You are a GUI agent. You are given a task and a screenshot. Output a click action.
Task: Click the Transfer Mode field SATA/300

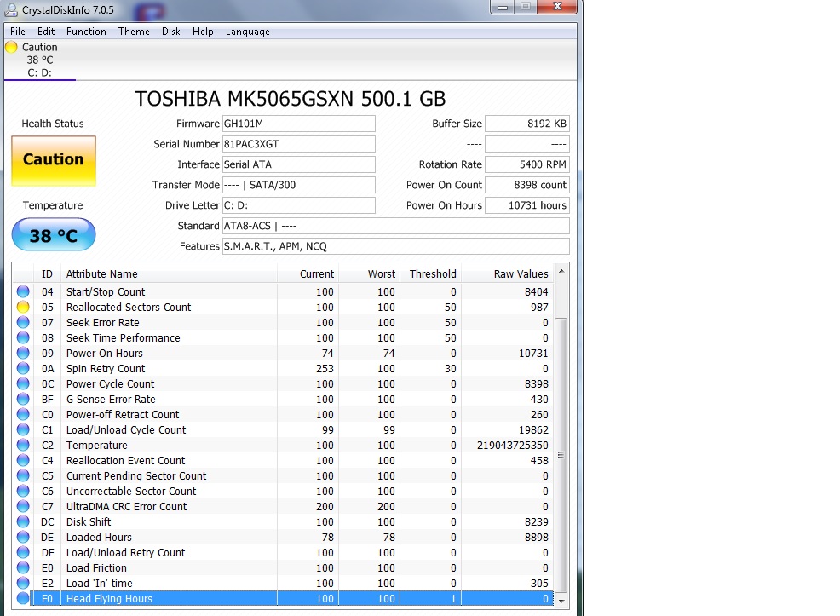tap(299, 185)
